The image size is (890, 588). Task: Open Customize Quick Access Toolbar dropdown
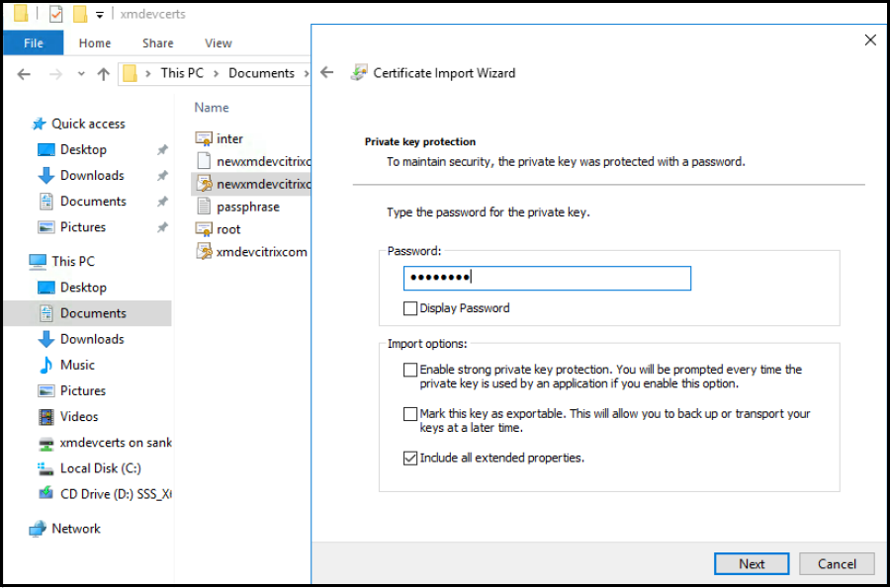coord(99,15)
